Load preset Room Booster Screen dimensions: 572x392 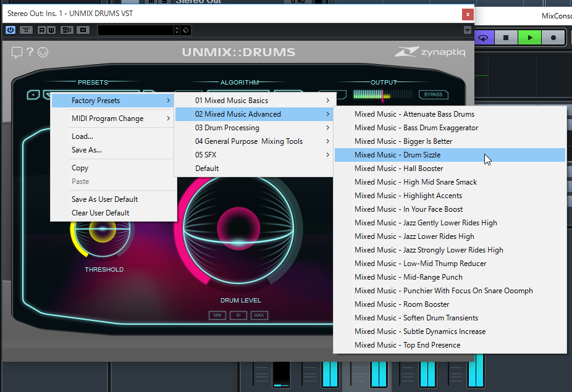coord(450,304)
